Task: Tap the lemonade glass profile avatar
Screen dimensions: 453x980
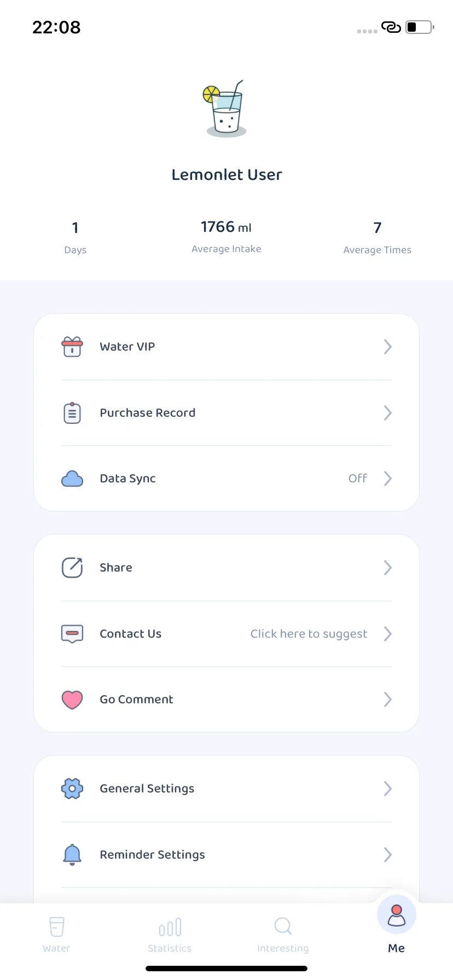Action: tap(225, 108)
